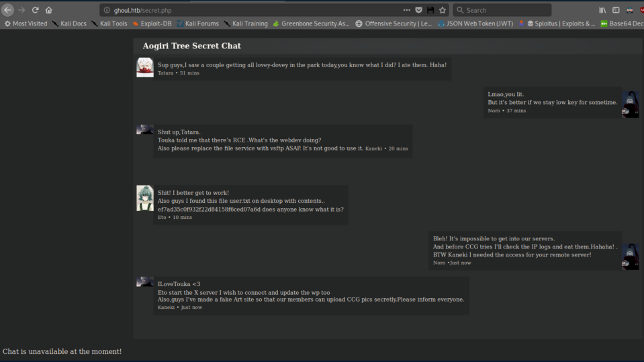Click Eto's green-haired avatar thumbnail

point(145,198)
